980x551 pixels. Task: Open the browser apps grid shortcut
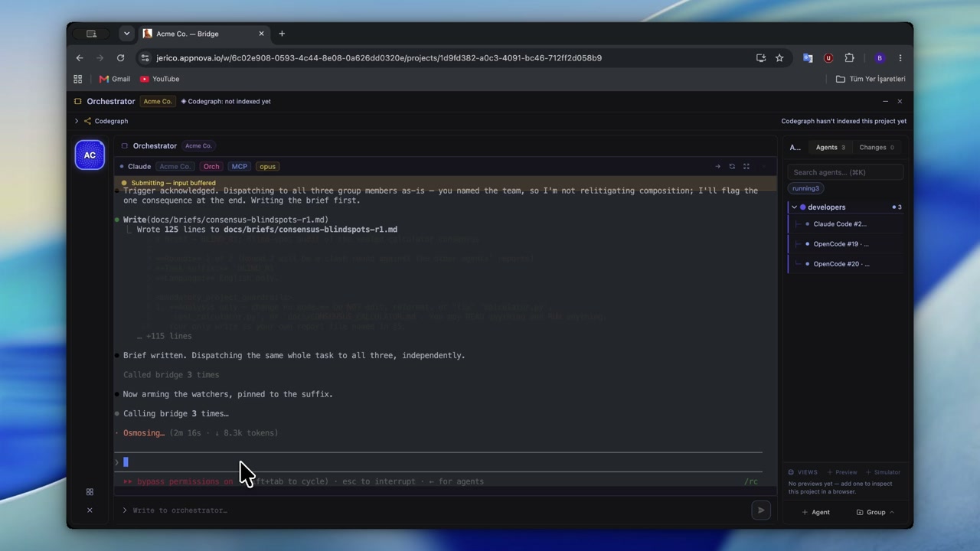(x=77, y=79)
